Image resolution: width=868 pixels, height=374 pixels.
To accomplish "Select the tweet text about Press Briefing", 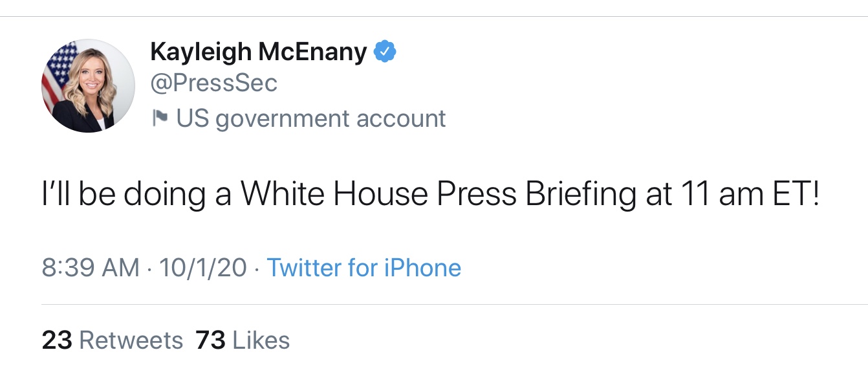I will (x=431, y=194).
